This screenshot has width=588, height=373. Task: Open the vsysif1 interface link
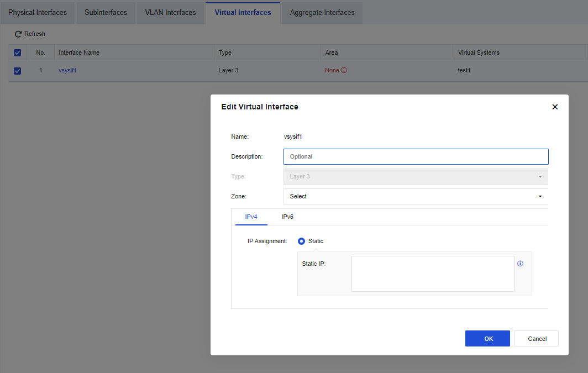67,71
